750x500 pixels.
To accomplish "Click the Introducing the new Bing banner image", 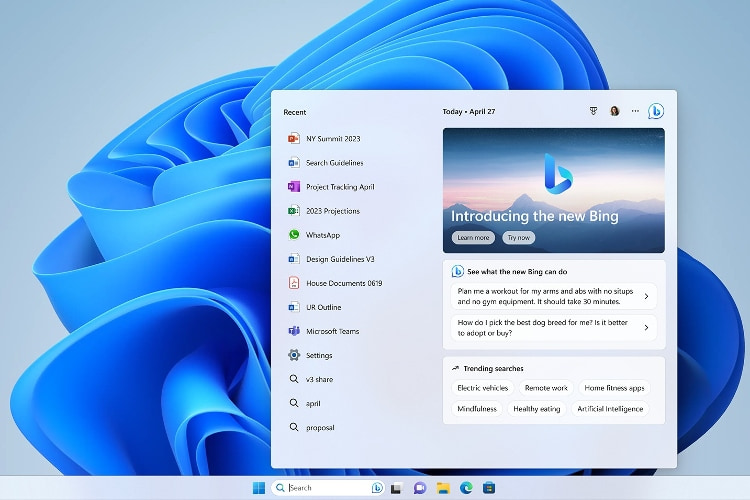I will tap(553, 190).
